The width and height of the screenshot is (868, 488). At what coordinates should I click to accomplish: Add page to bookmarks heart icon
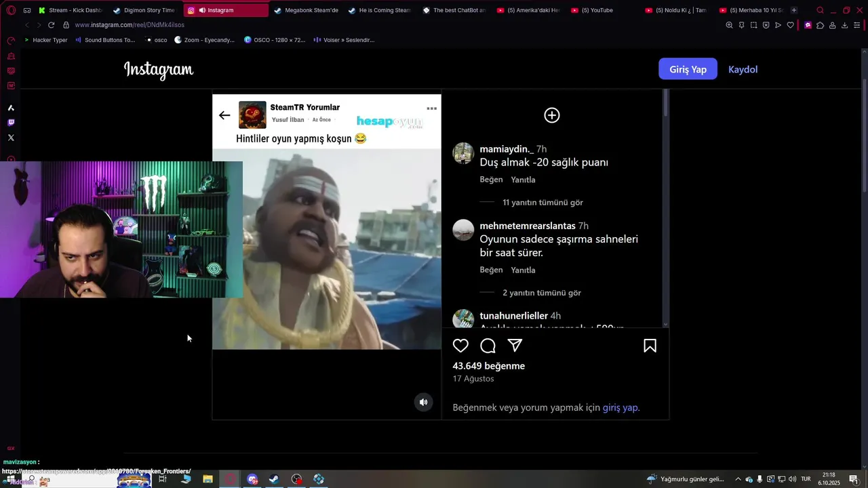(x=790, y=25)
